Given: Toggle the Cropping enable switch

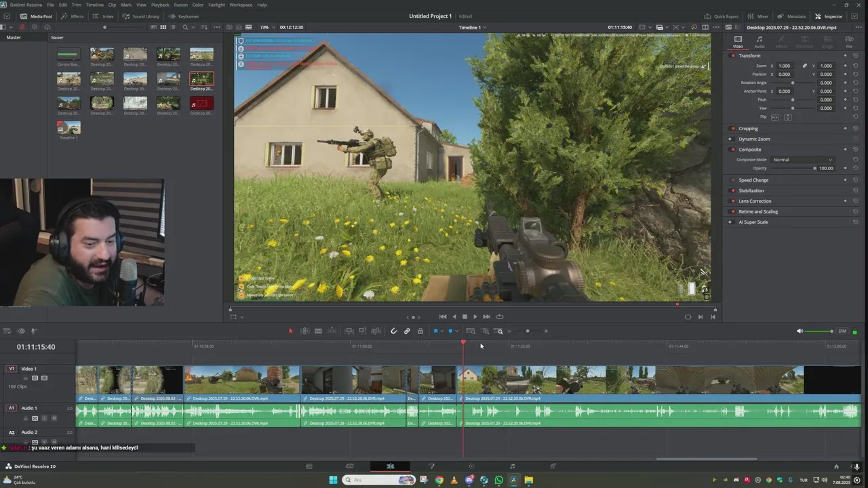Looking at the screenshot, I should (732, 128).
